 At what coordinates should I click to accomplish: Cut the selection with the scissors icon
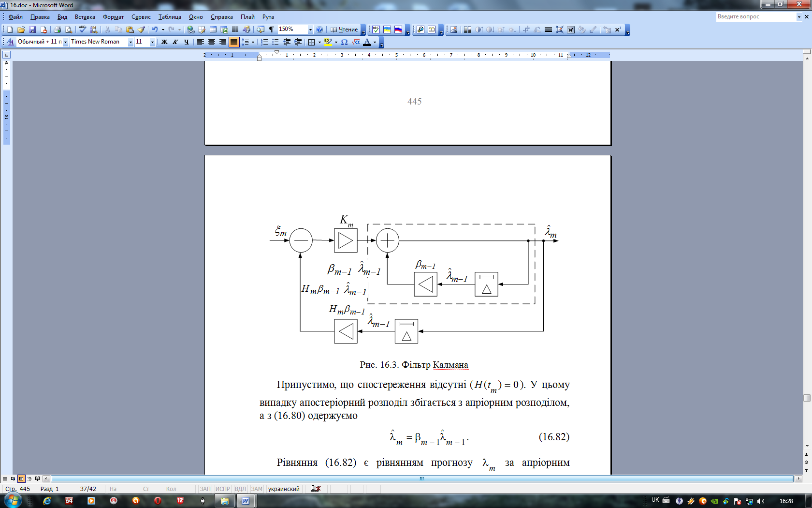pos(107,30)
